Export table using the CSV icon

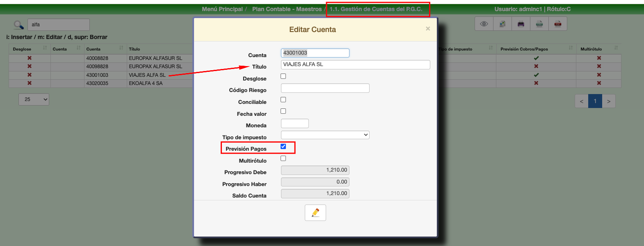pyautogui.click(x=539, y=24)
